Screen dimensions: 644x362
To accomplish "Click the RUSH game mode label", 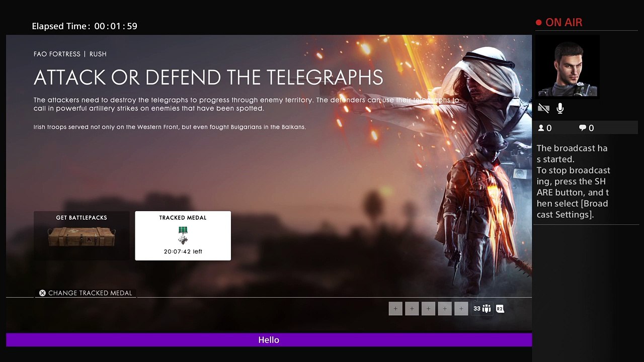I will (98, 54).
